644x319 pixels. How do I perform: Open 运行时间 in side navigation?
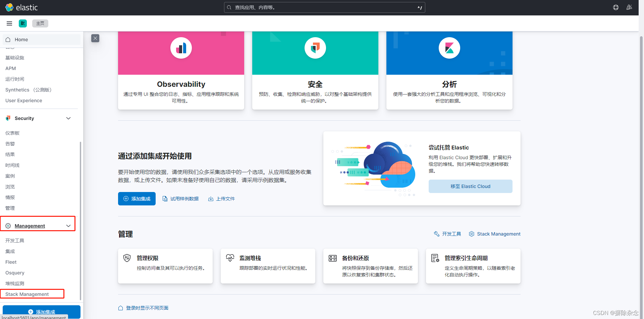point(15,79)
